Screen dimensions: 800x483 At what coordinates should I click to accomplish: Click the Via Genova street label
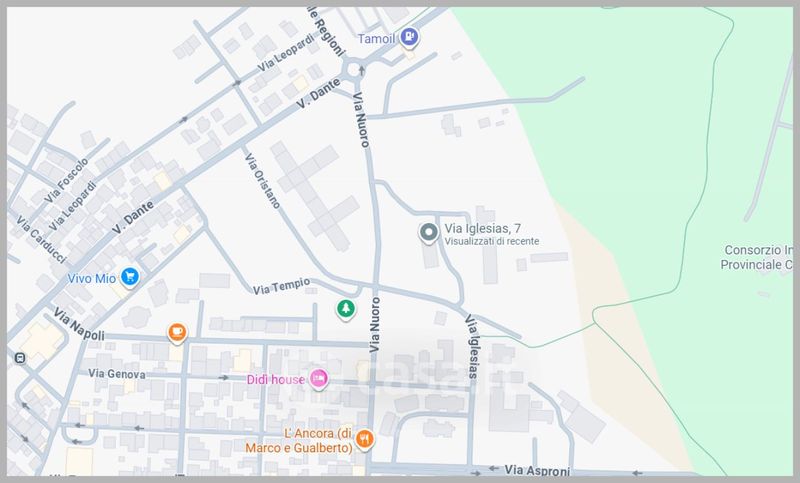tap(117, 374)
